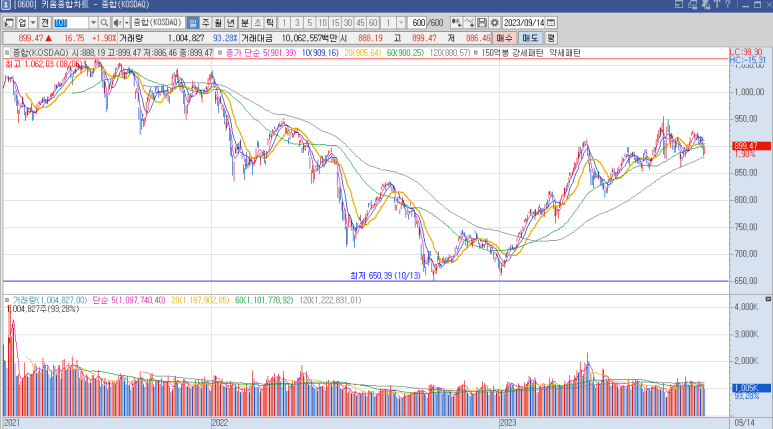Click the bar count field showing 600
This screenshot has width=773, height=429.
(418, 23)
